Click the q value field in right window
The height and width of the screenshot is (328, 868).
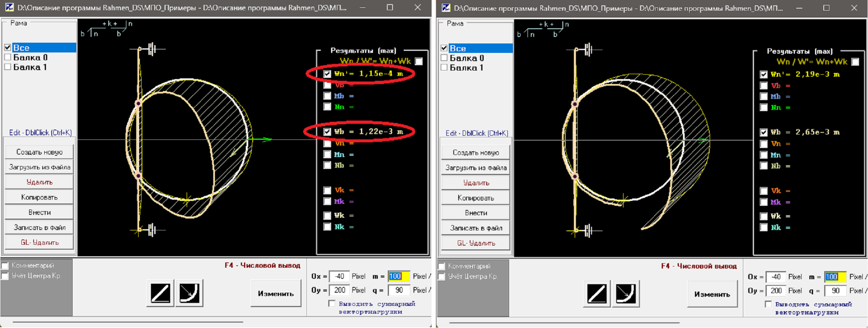[835, 291]
